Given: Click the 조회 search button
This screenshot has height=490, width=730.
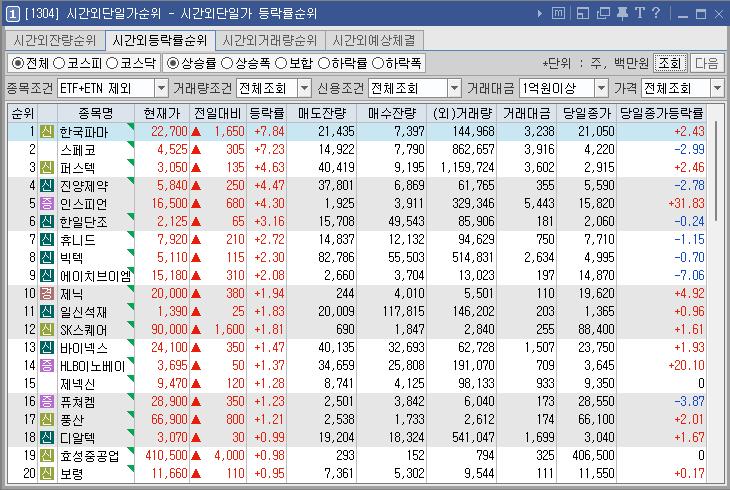Looking at the screenshot, I should tap(670, 63).
